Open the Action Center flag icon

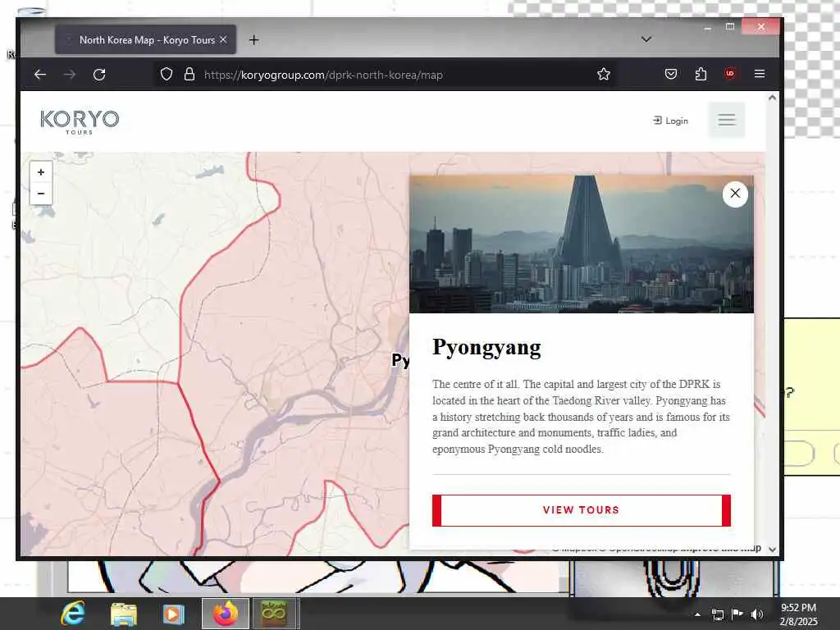tap(737, 614)
